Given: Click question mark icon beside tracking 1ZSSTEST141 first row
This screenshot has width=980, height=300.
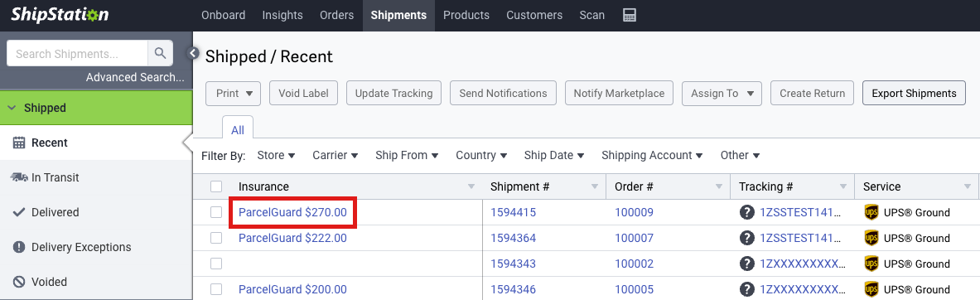Looking at the screenshot, I should pos(746,212).
